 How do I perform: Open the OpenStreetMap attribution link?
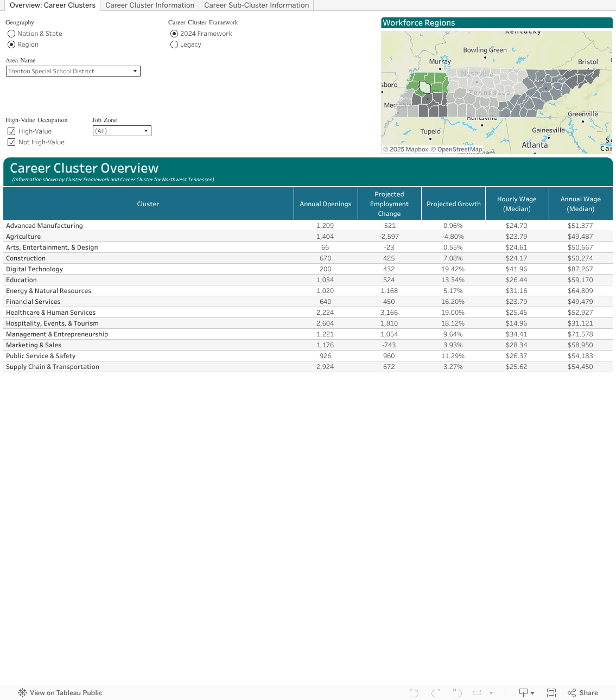456,149
